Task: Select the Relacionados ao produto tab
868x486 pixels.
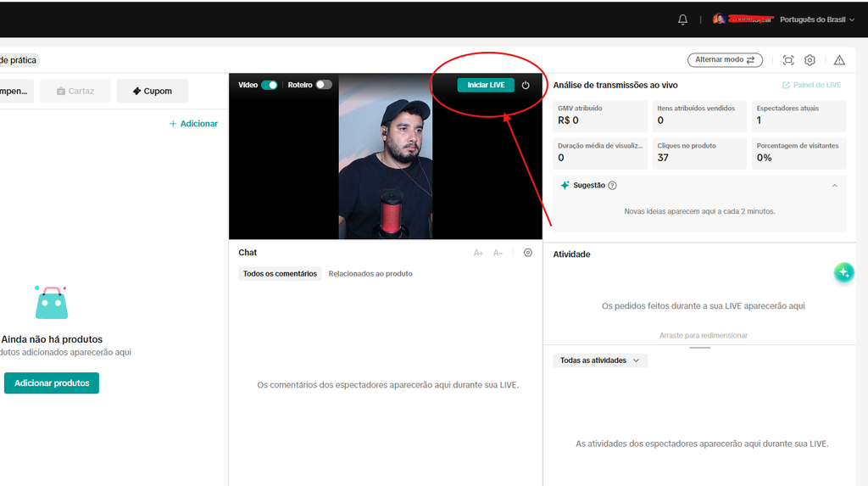Action: [370, 274]
